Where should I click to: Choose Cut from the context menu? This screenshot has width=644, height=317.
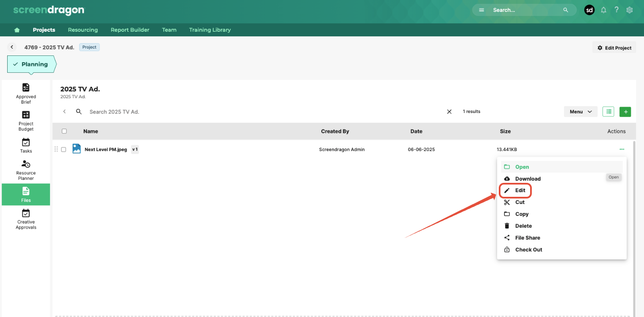click(562, 202)
